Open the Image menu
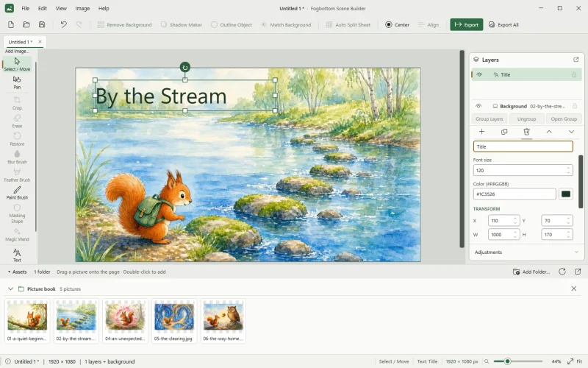 click(82, 8)
